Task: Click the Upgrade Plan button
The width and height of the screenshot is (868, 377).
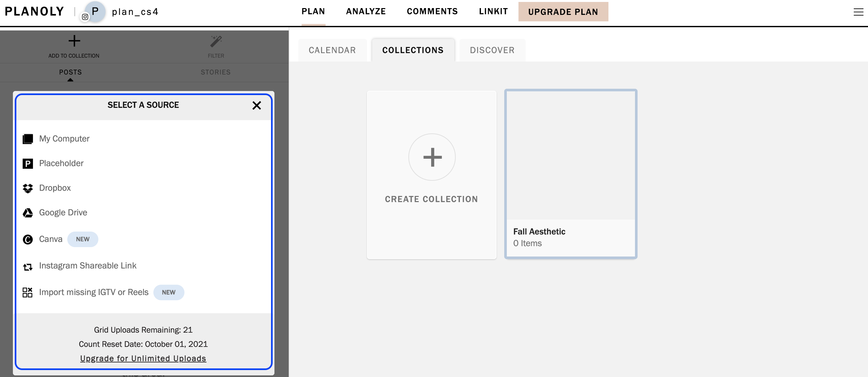Action: pyautogui.click(x=563, y=12)
